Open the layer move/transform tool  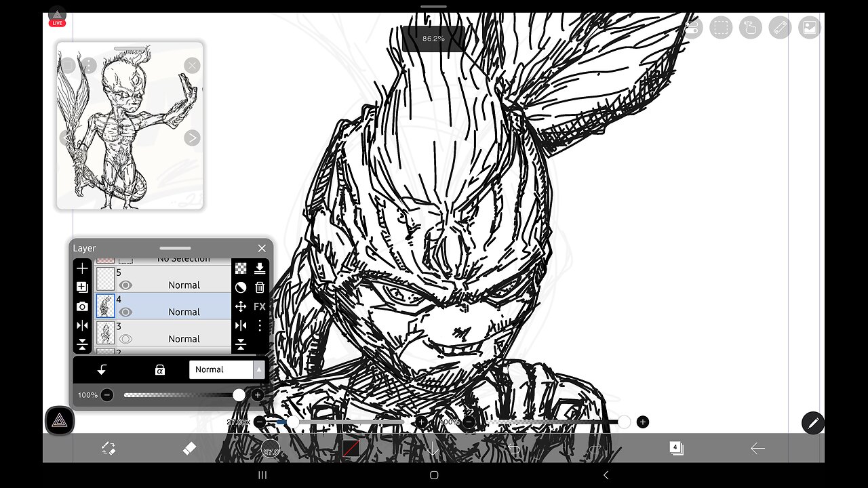pos(241,306)
